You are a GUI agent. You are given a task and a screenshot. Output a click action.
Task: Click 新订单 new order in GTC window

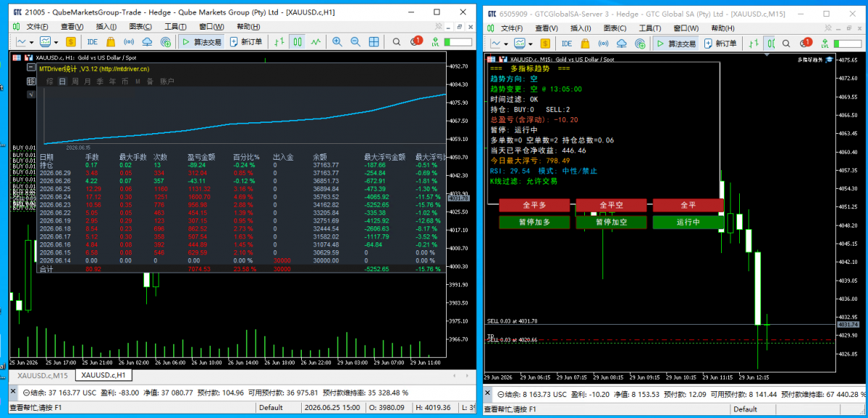pos(720,43)
